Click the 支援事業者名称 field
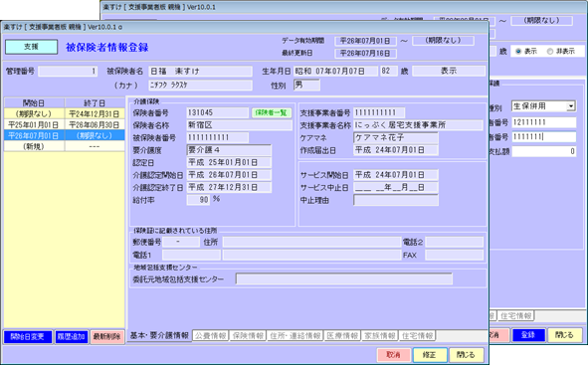588x365 pixels. [418, 125]
